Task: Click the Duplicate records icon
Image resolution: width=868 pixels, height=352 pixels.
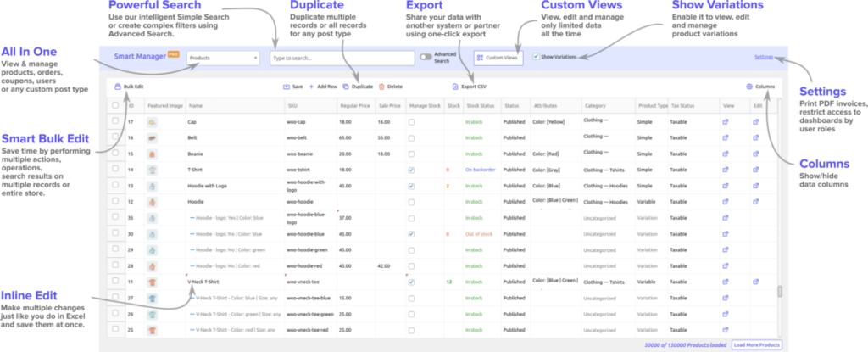Action: pyautogui.click(x=346, y=87)
